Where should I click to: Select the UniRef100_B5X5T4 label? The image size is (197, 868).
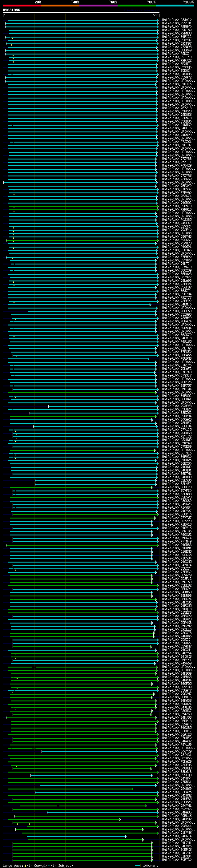pos(176,64)
